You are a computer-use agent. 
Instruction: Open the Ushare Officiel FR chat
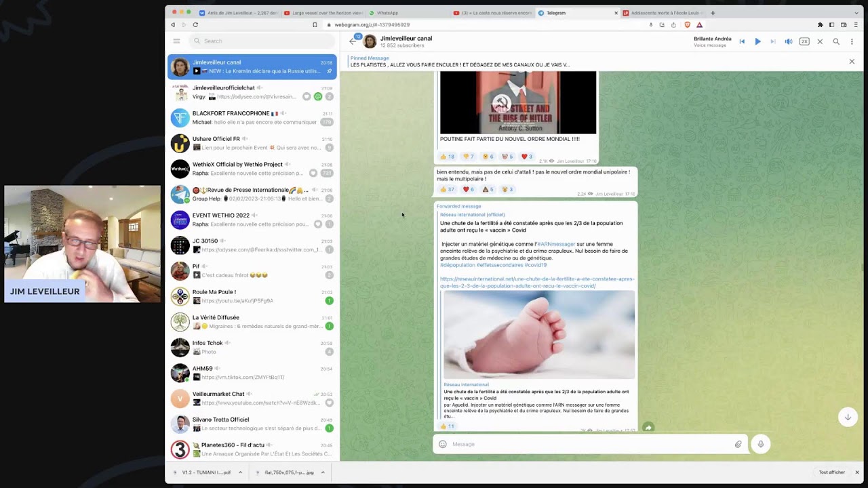[x=252, y=143]
